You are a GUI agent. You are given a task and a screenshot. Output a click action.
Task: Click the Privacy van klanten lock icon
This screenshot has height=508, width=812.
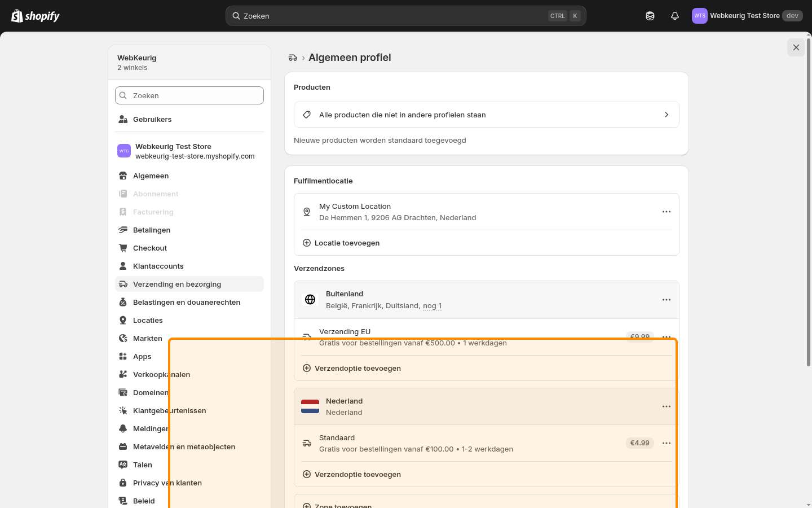point(123,483)
